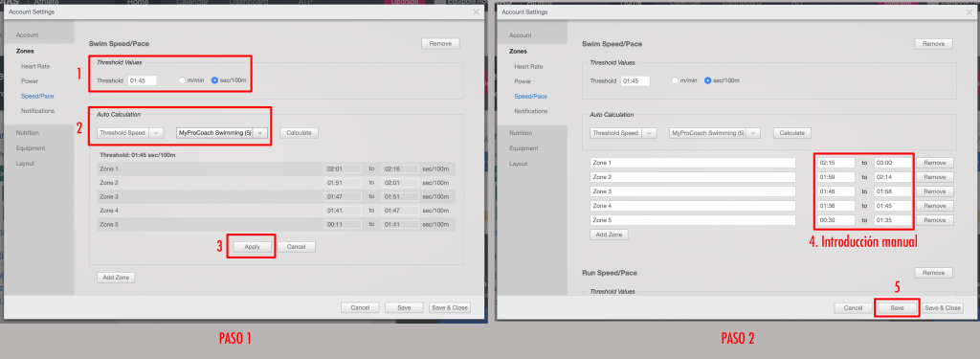Select sec/100m radio in PASO 1 window
Screen dimensions: 980x359
(214, 80)
